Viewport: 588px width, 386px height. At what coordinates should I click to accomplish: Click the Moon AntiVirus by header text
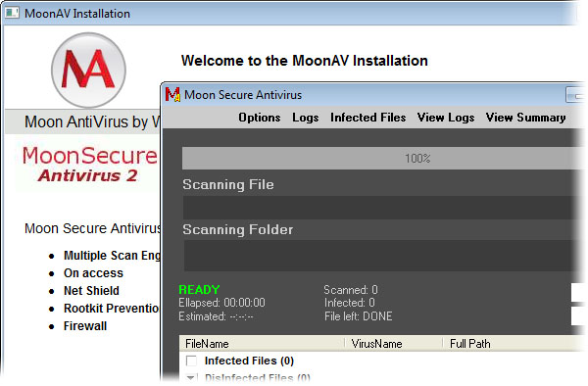coord(92,122)
